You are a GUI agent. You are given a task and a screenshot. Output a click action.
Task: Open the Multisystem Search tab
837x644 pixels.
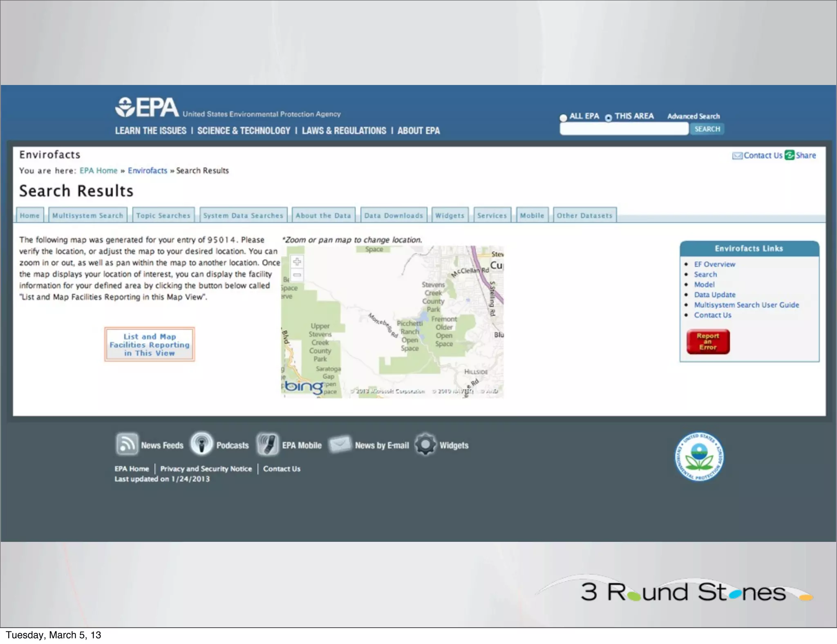tap(87, 215)
